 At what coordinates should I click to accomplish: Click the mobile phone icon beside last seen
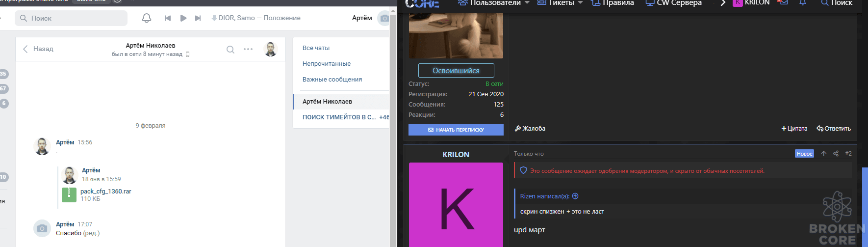187,55
